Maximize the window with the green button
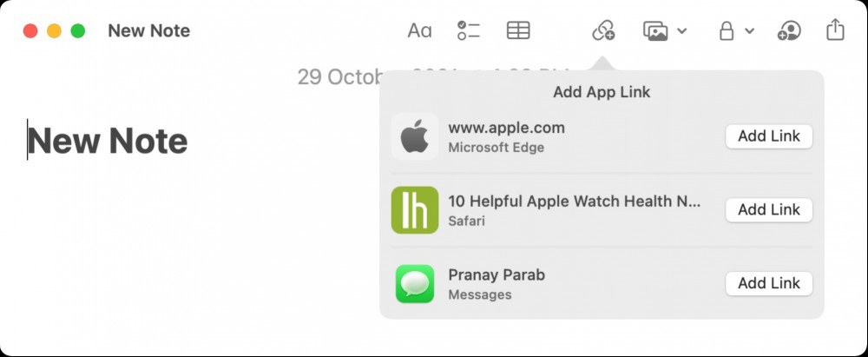868x357 pixels. (78, 31)
